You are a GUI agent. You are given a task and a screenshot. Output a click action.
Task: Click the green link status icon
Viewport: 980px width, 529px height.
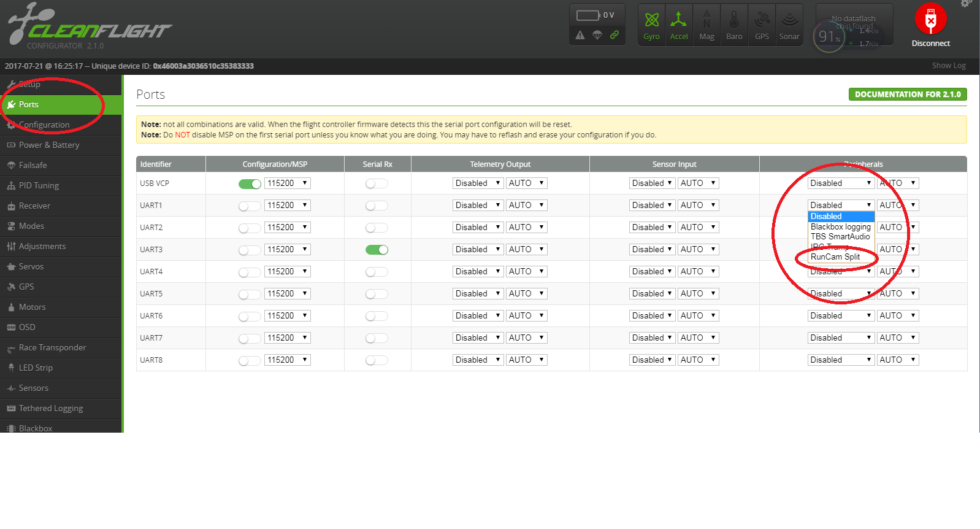tap(614, 35)
